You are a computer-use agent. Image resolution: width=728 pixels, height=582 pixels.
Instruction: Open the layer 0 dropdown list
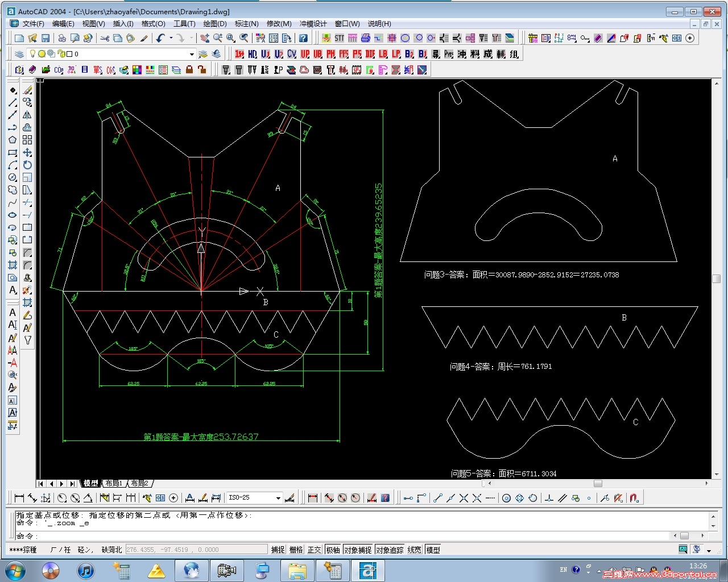click(192, 54)
